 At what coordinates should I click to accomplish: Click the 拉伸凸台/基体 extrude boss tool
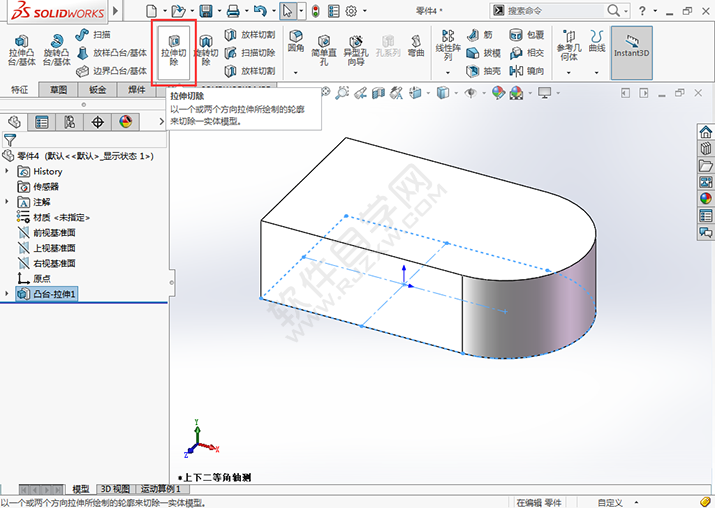point(21,50)
